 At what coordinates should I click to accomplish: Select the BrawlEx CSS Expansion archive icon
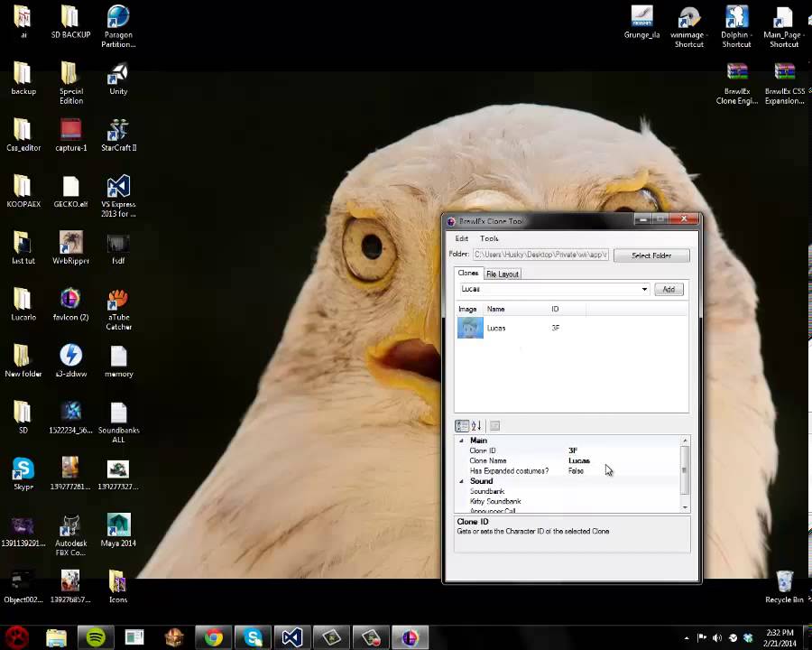click(785, 83)
